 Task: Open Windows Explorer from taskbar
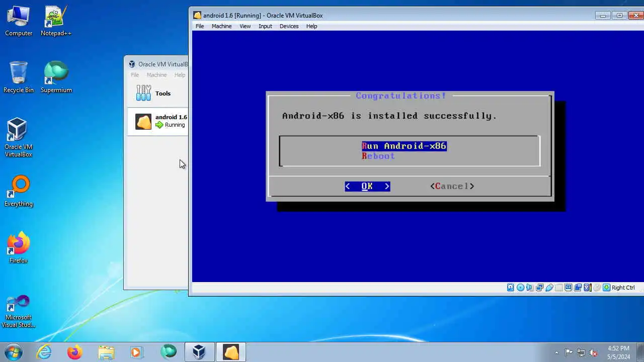(106, 352)
